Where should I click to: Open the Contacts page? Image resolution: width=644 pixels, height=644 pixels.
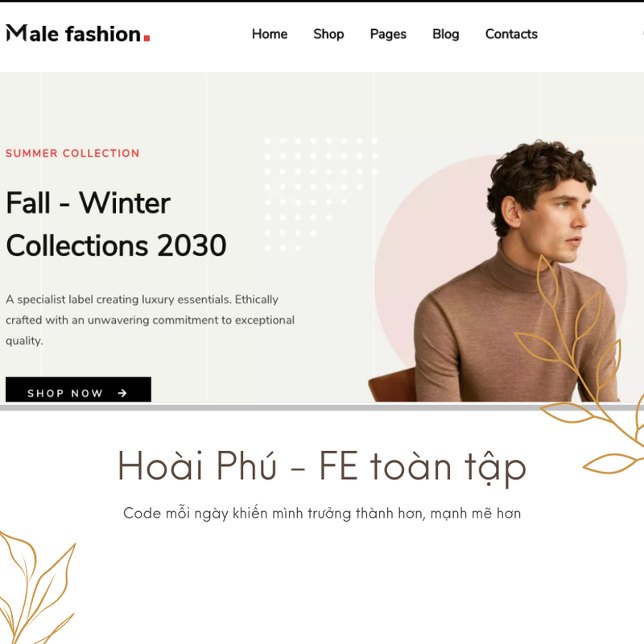pos(511,34)
